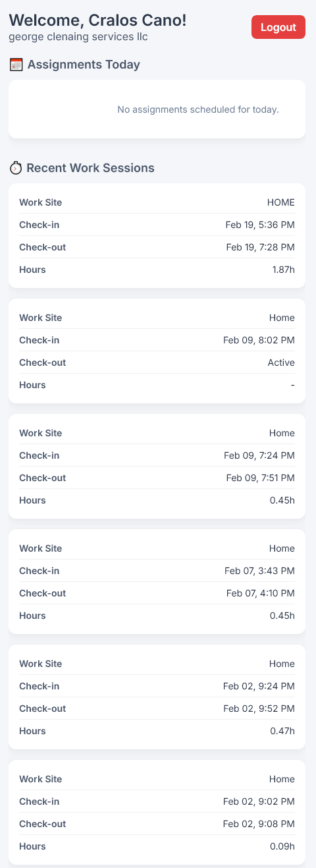
Task: Click the Welcome, Cralos Cano! title
Action: click(97, 20)
